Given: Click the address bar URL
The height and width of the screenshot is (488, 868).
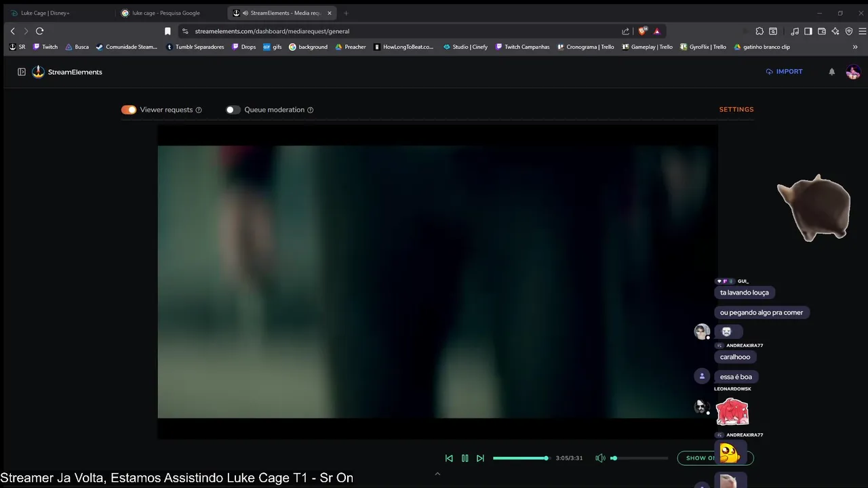Looking at the screenshot, I should click(x=272, y=31).
